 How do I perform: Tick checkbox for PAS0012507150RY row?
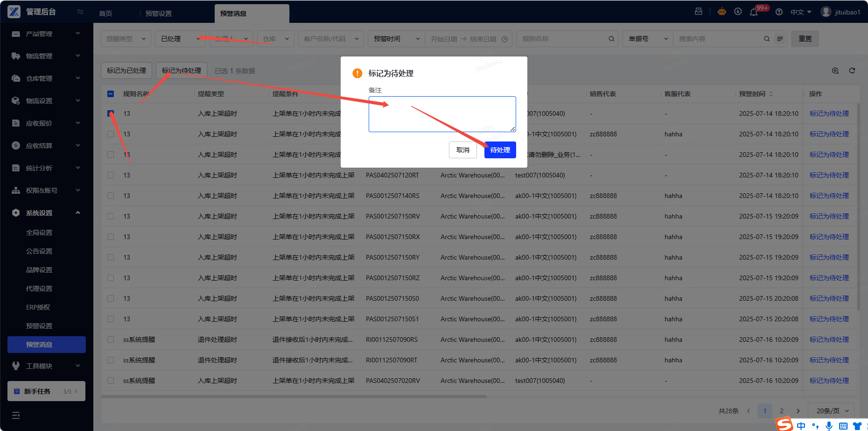click(111, 257)
